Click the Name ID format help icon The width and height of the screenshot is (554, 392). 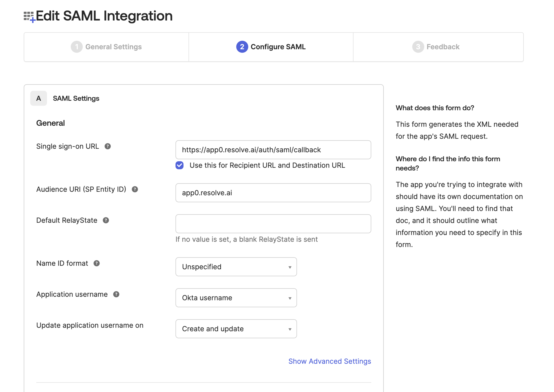97,263
